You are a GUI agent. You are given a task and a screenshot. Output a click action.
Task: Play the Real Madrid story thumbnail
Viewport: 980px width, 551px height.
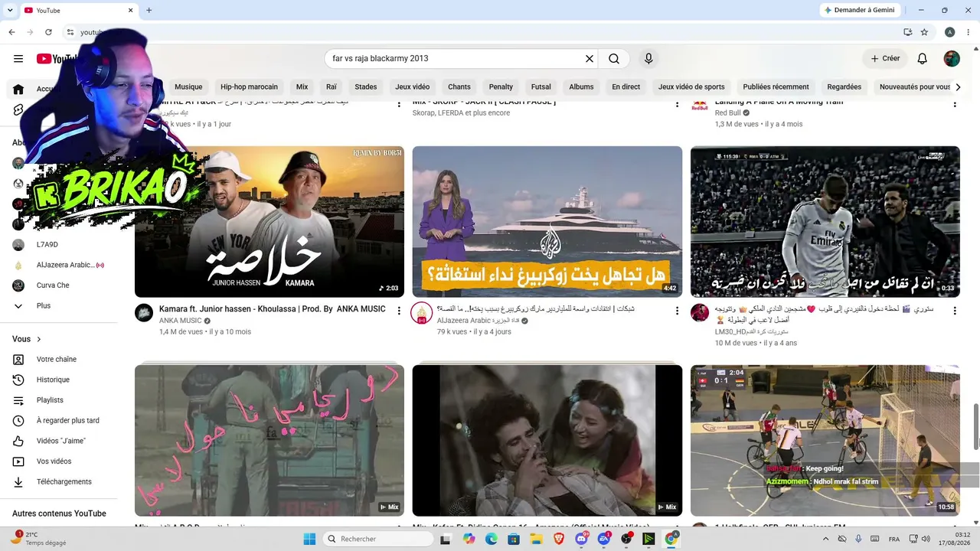click(x=825, y=222)
